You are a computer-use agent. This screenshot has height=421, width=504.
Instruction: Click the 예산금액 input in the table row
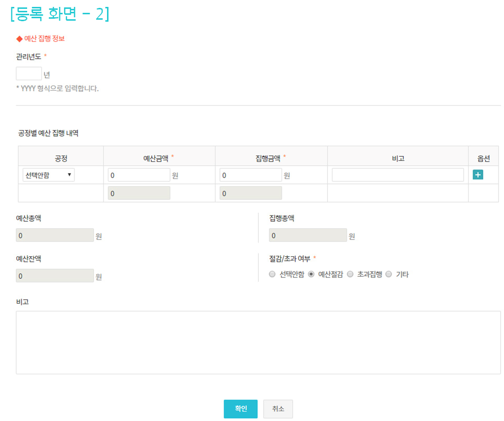(x=139, y=175)
